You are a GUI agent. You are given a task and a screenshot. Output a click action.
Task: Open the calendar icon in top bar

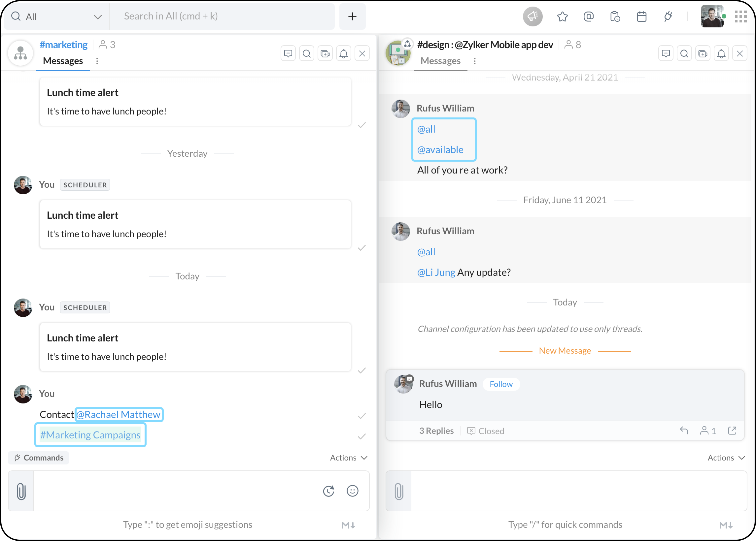pos(641,16)
